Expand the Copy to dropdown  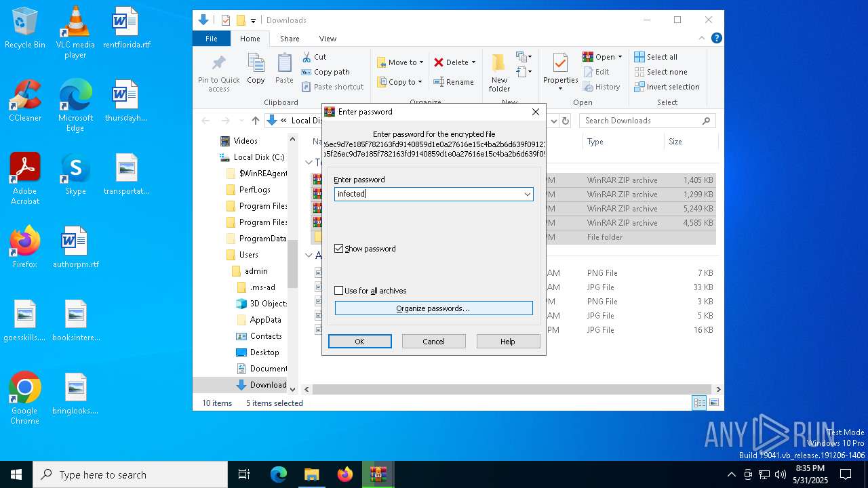[x=420, y=82]
